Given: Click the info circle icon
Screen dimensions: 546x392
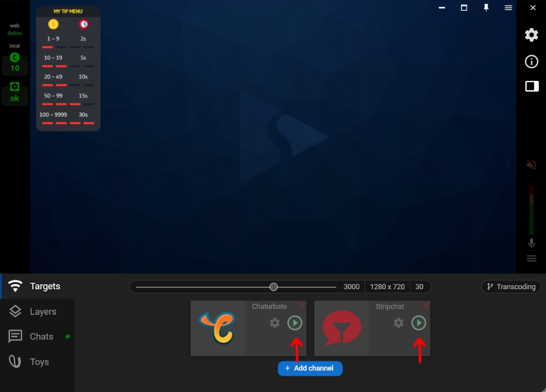Looking at the screenshot, I should [x=531, y=61].
